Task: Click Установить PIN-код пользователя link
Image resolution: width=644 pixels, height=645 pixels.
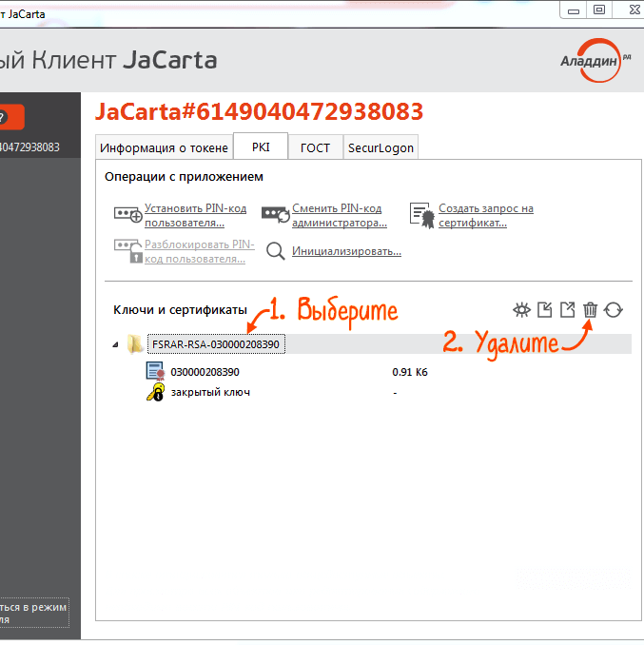Action: pyautogui.click(x=195, y=215)
